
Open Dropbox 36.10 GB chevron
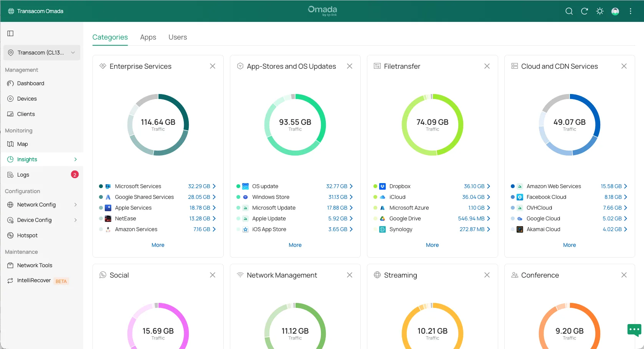tap(489, 186)
